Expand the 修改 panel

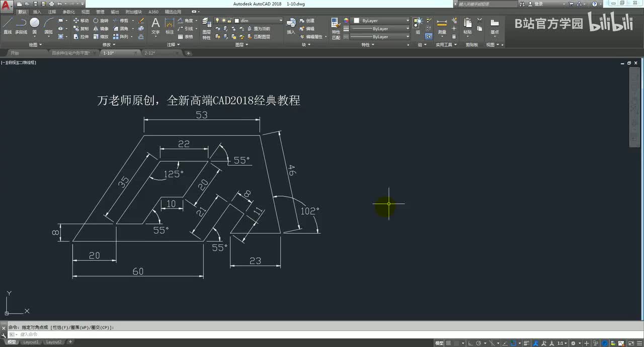[x=109, y=45]
